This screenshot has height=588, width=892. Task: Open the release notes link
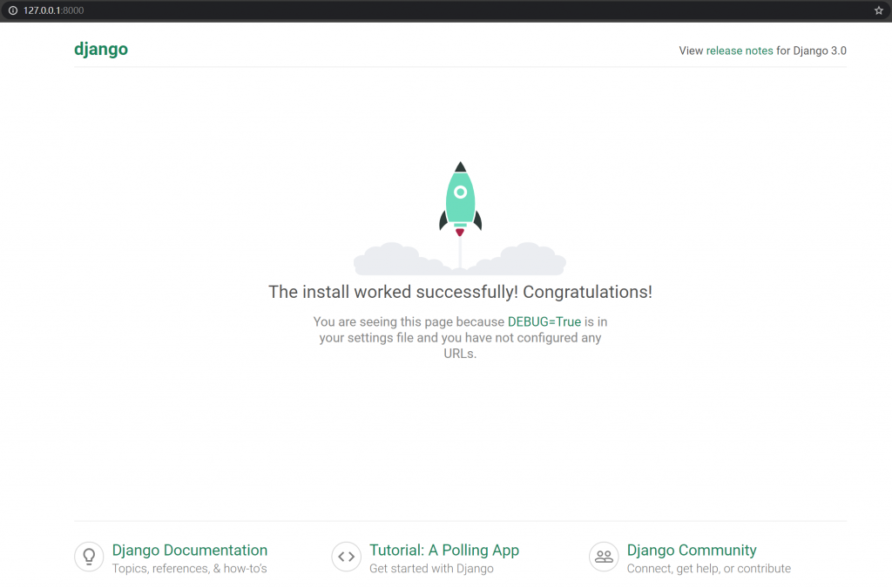tap(740, 51)
